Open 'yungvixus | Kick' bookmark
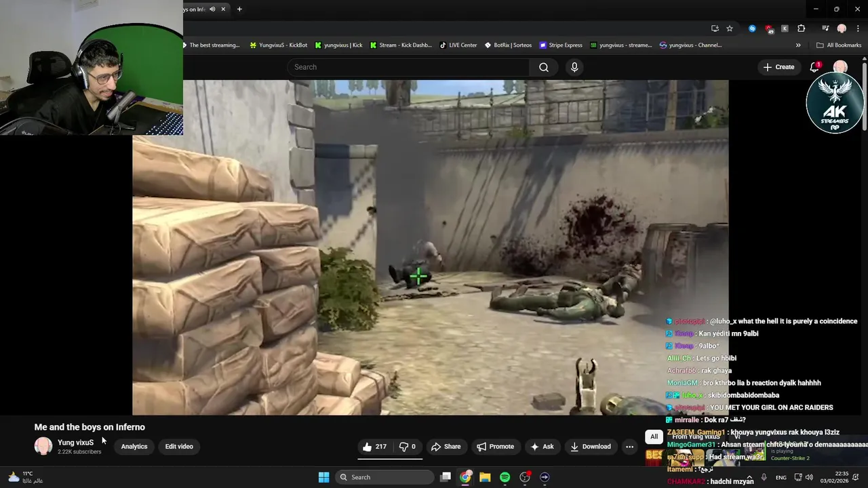The image size is (868, 488). 338,45
